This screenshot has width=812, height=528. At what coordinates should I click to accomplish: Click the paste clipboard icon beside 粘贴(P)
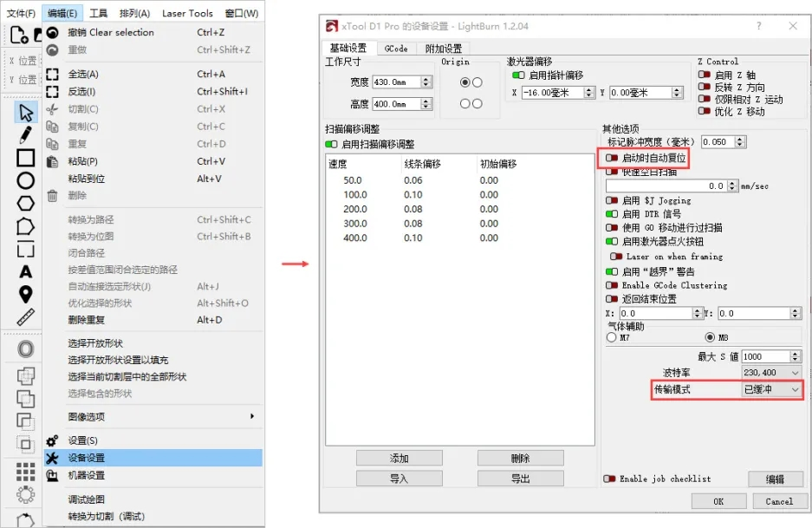(x=52, y=161)
